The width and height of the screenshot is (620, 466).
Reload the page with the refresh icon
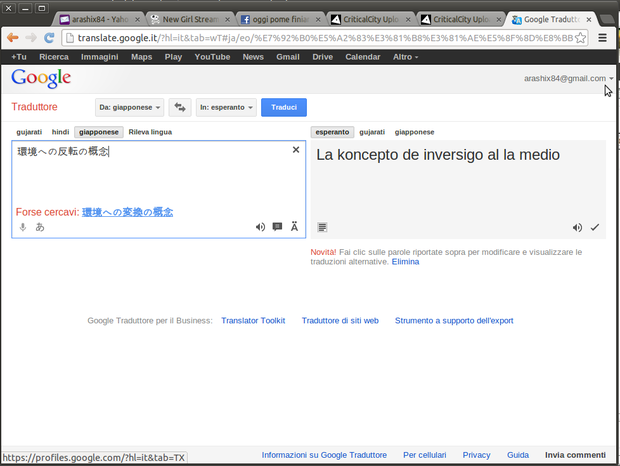49,38
